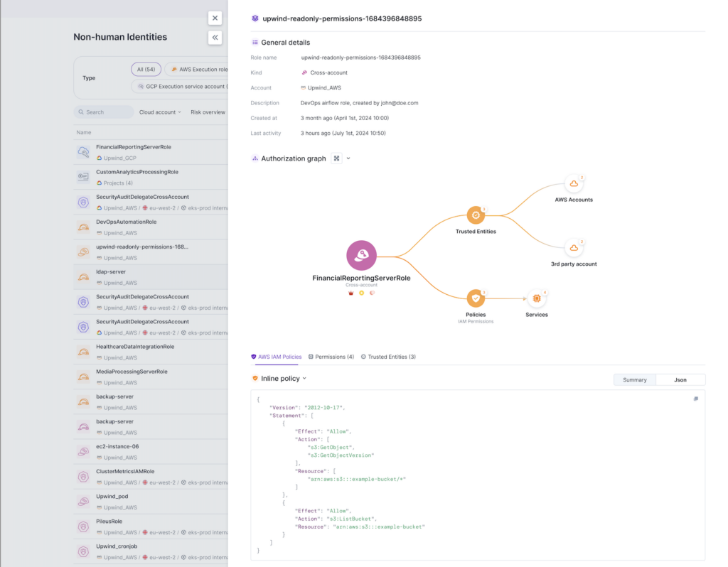Copy the inline policy JSON
The image size is (728, 567).
[695, 399]
